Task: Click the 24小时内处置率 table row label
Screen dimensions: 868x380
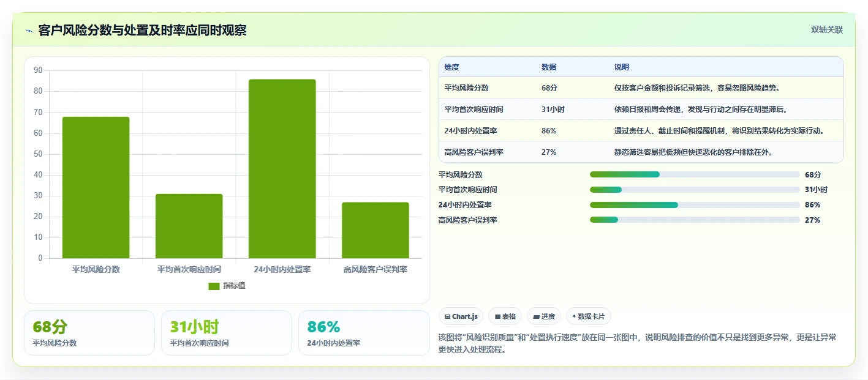Action: 470,130
